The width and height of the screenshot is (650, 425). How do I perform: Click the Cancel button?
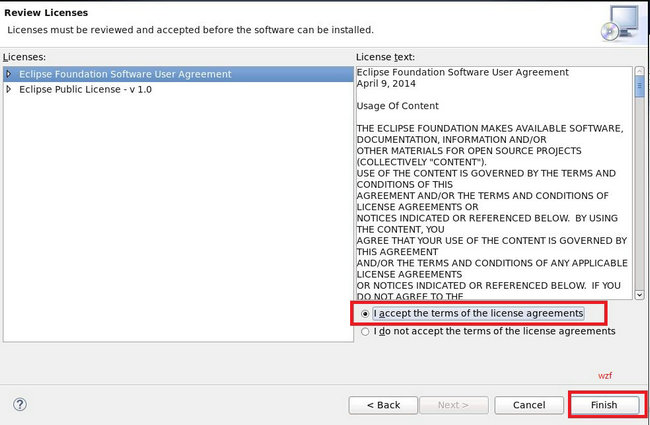point(529,405)
